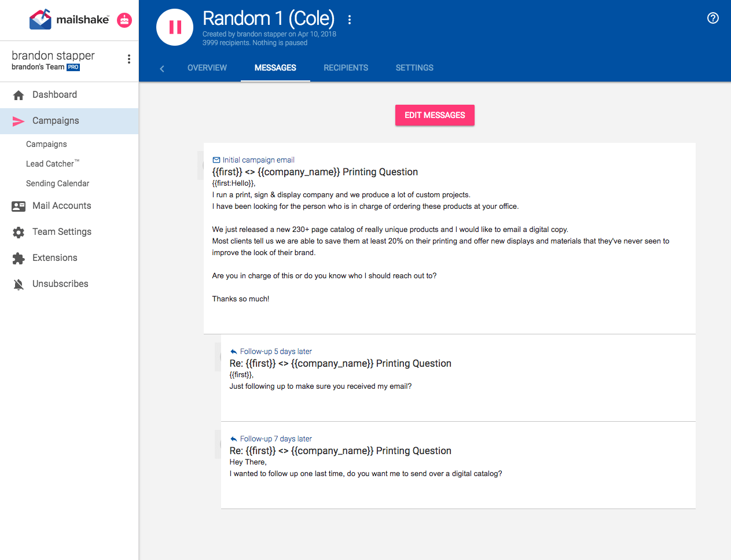Click the initial email subject '{{first}} <> {{company_name}} Printing Question'
The image size is (731, 560).
(315, 172)
